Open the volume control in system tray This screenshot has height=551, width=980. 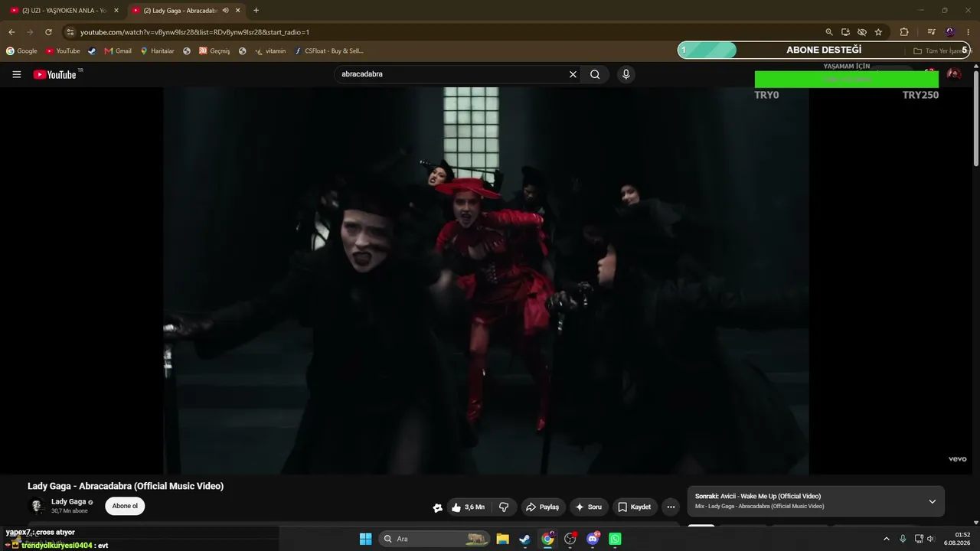pyautogui.click(x=931, y=539)
